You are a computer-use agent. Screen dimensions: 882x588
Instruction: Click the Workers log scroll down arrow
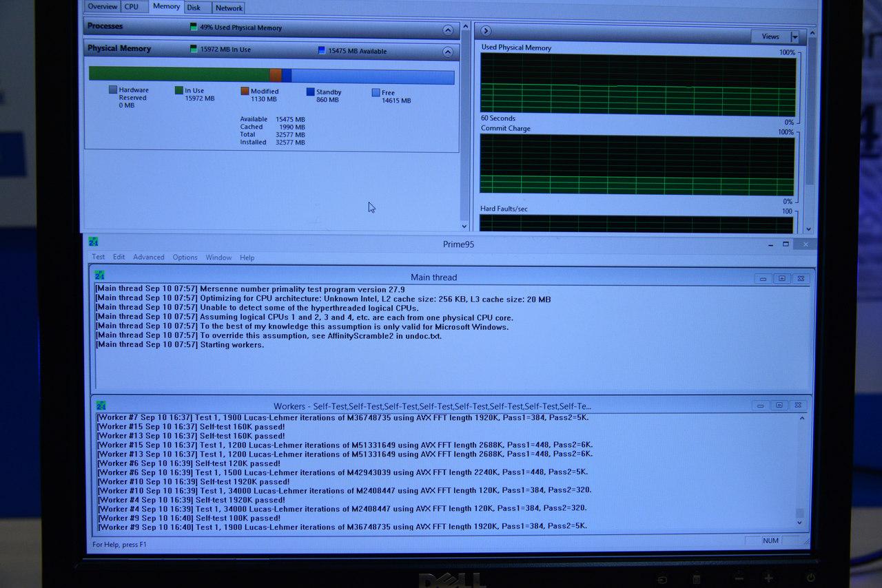(x=799, y=523)
